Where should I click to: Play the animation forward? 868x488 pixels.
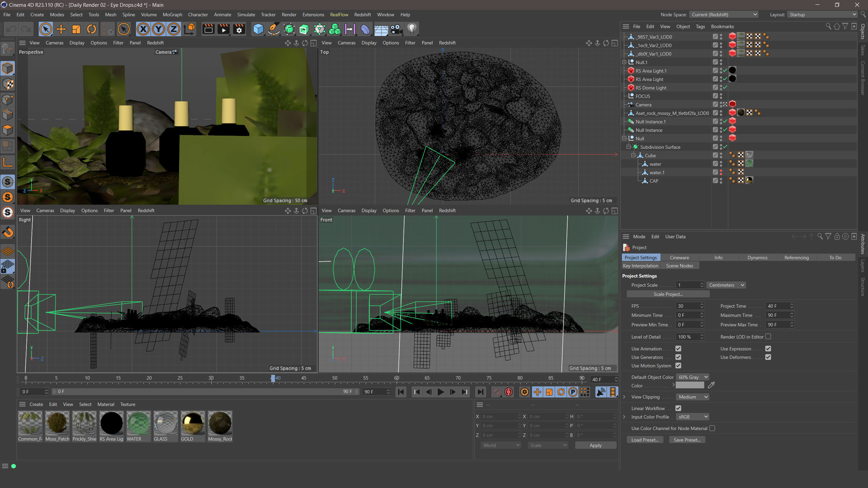[x=440, y=392]
